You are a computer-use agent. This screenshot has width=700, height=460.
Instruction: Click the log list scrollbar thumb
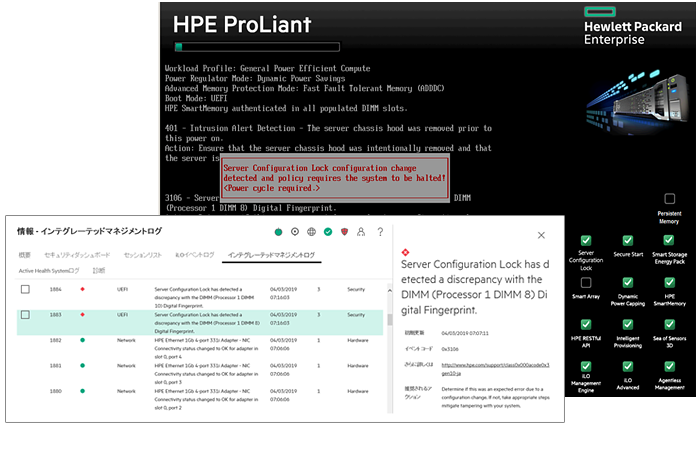(390, 319)
